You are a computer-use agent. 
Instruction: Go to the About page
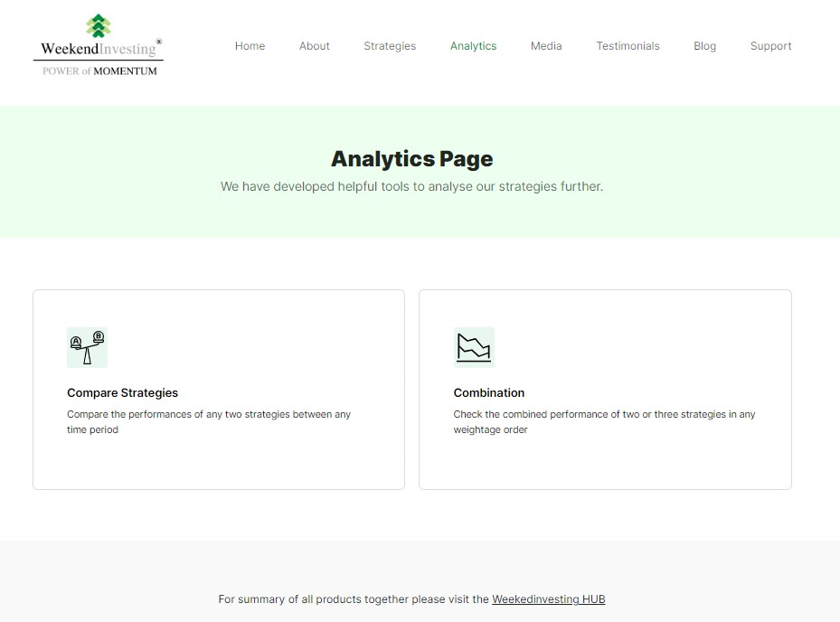pyautogui.click(x=315, y=46)
